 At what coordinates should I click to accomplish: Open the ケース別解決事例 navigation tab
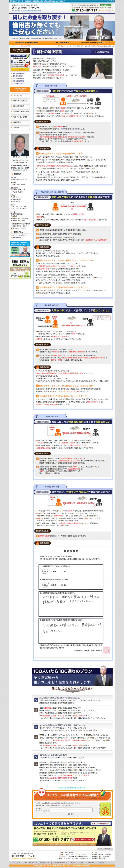click(62, 43)
